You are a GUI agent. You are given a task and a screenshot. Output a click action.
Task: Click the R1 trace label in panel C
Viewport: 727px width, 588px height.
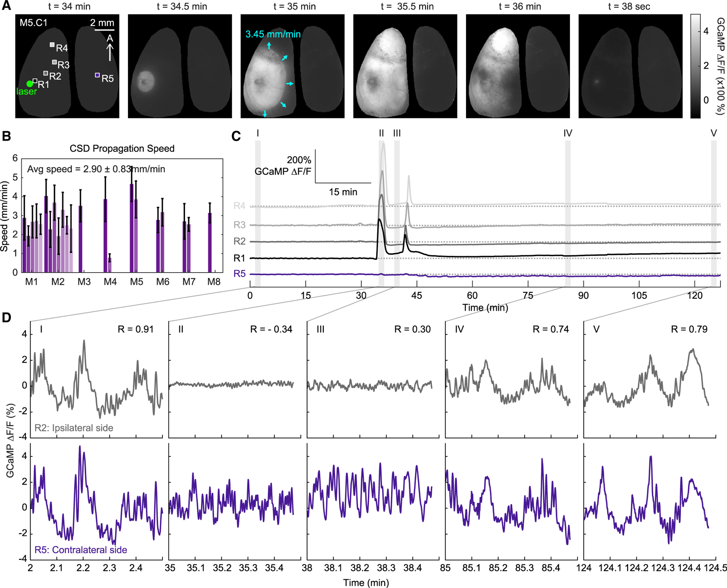pyautogui.click(x=240, y=258)
